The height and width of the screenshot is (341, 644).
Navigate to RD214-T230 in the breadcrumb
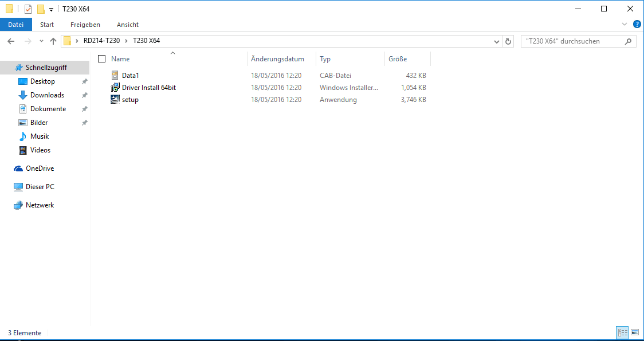click(x=102, y=41)
